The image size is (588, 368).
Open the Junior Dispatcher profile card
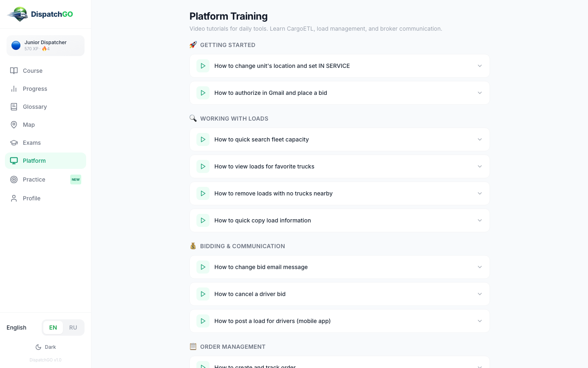click(x=45, y=45)
